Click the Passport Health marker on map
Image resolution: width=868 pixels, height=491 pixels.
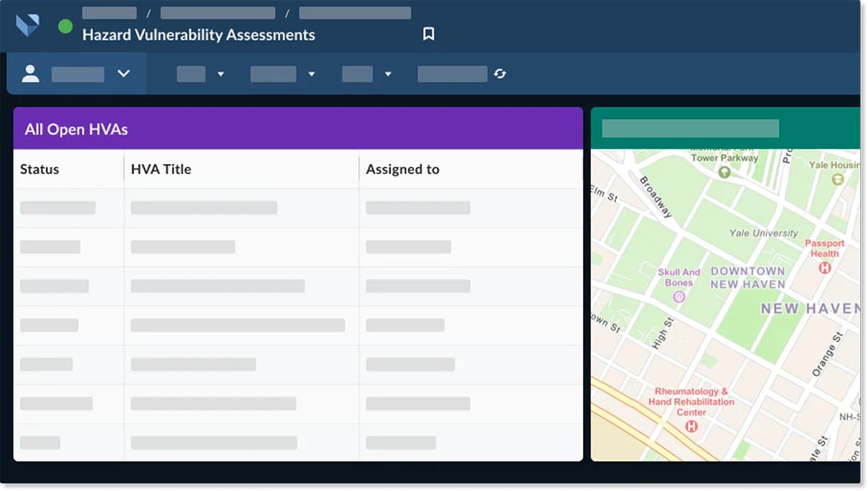coord(825,268)
